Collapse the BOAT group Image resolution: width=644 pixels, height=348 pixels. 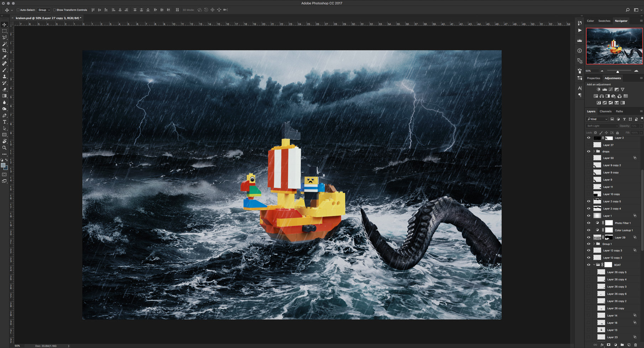click(x=594, y=265)
